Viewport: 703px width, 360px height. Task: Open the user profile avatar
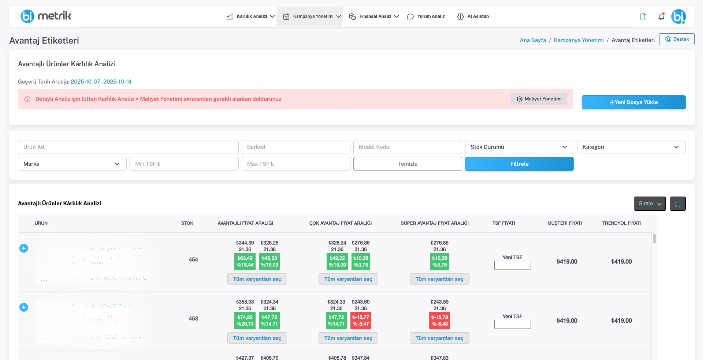point(678,17)
